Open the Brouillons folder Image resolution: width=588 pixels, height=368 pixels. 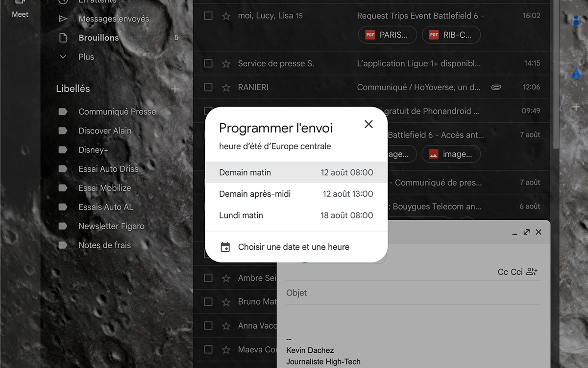point(98,38)
